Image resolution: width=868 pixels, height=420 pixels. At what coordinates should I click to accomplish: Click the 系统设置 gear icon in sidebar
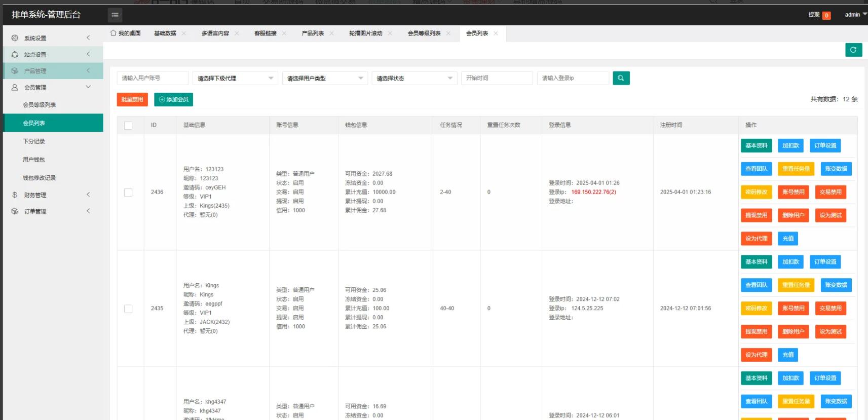(15, 38)
